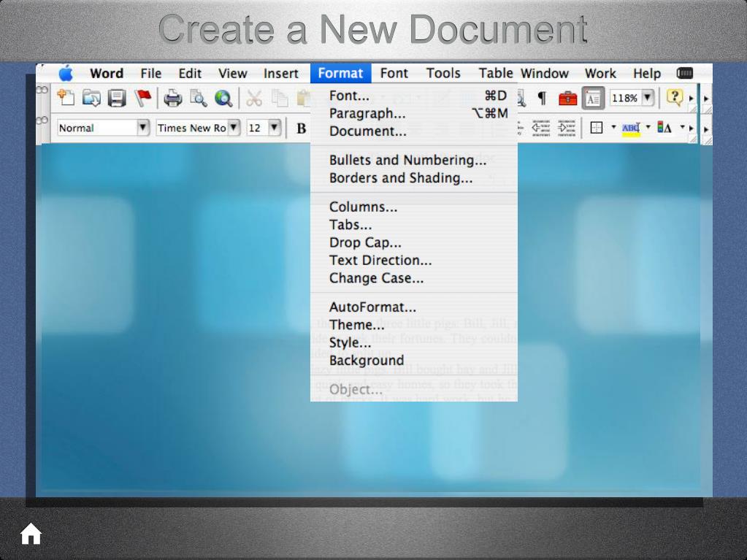Screen dimensions: 747x560
Task: Open the Word application menu
Action: point(107,73)
